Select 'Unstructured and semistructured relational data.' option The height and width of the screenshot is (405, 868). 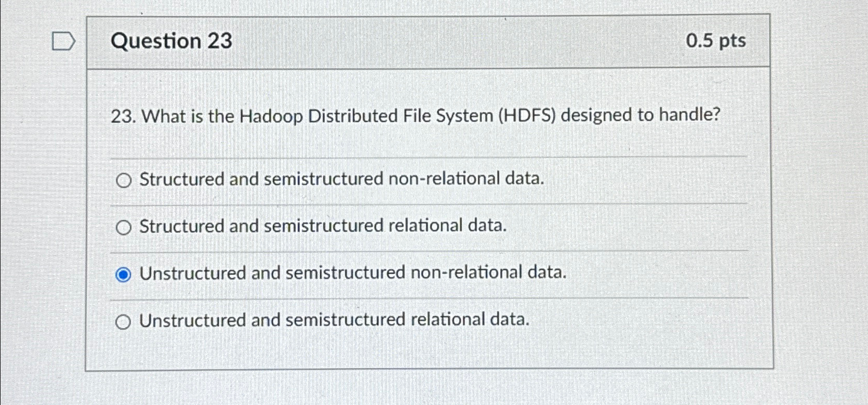click(124, 322)
